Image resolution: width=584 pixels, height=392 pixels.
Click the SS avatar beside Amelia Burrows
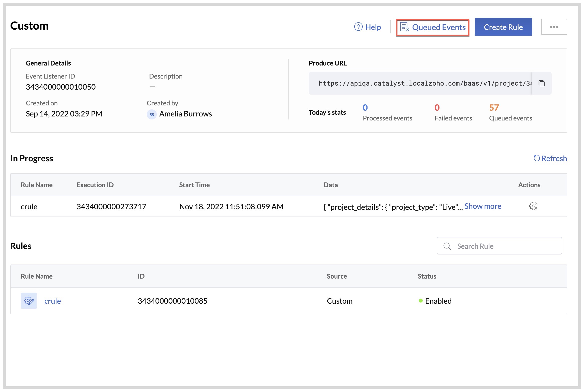pyautogui.click(x=152, y=114)
